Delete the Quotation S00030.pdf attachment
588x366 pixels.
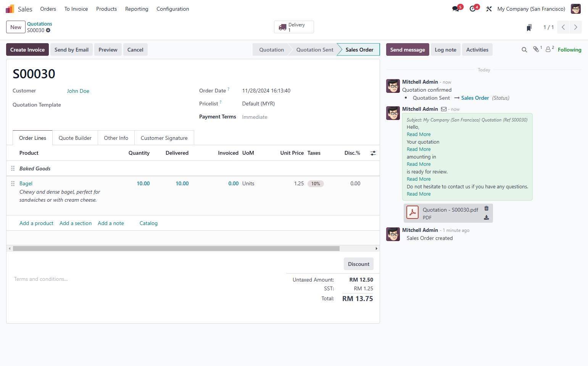(x=487, y=208)
